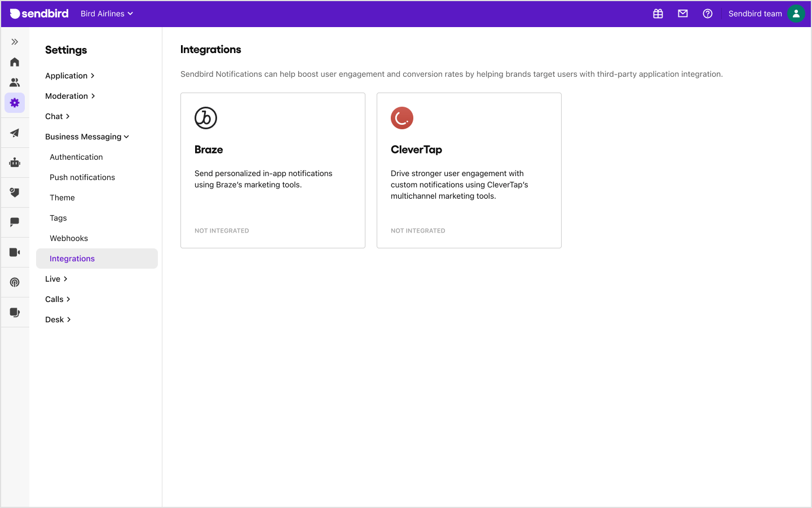The width and height of the screenshot is (812, 508).
Task: Click the Integrations page heading
Action: coord(211,50)
